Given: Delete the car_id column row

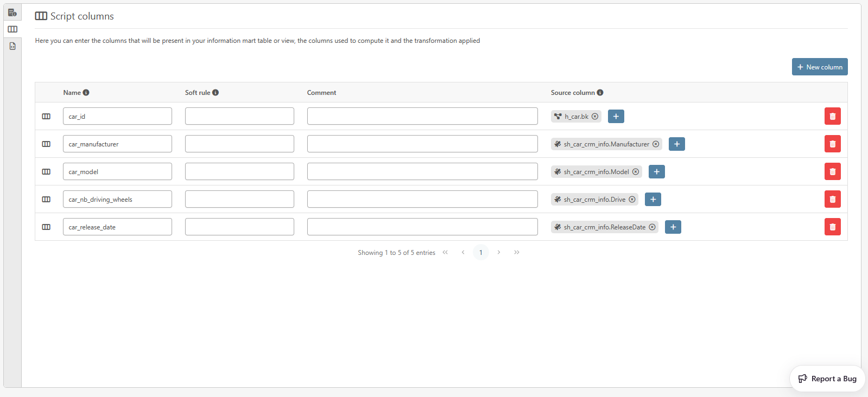Looking at the screenshot, I should point(832,116).
